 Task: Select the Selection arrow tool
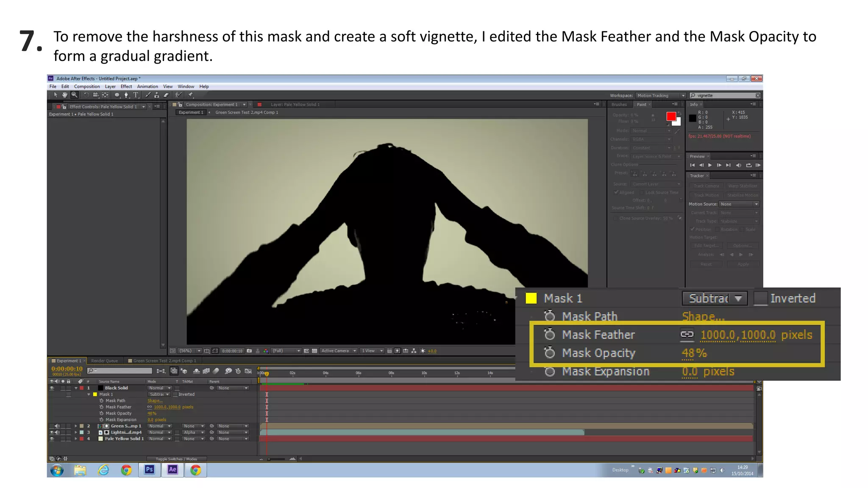point(56,95)
